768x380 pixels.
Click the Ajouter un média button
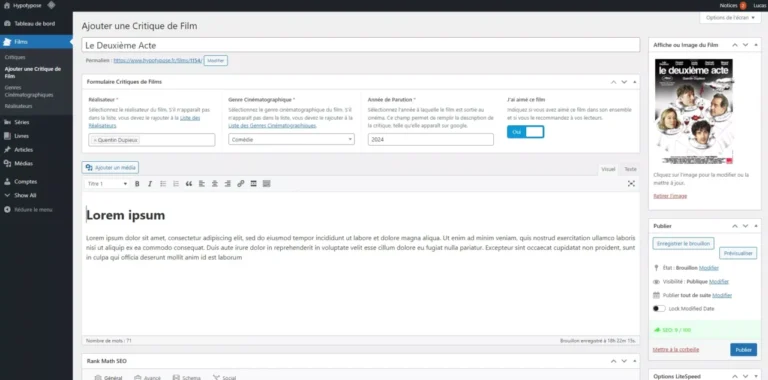(x=110, y=167)
